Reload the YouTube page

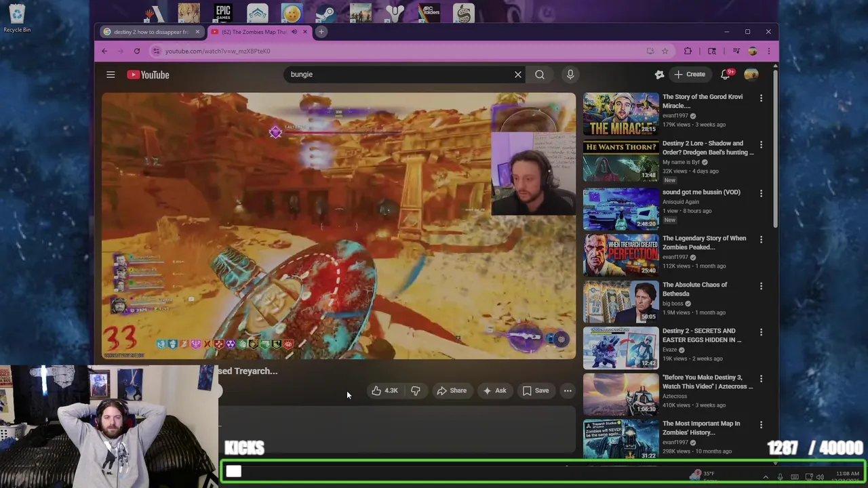pyautogui.click(x=137, y=51)
